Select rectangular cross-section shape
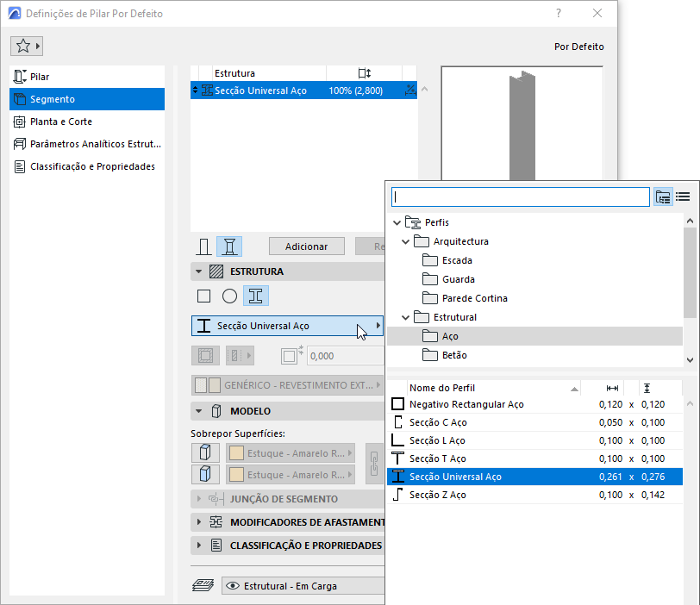Image resolution: width=700 pixels, height=605 pixels. pyautogui.click(x=204, y=296)
